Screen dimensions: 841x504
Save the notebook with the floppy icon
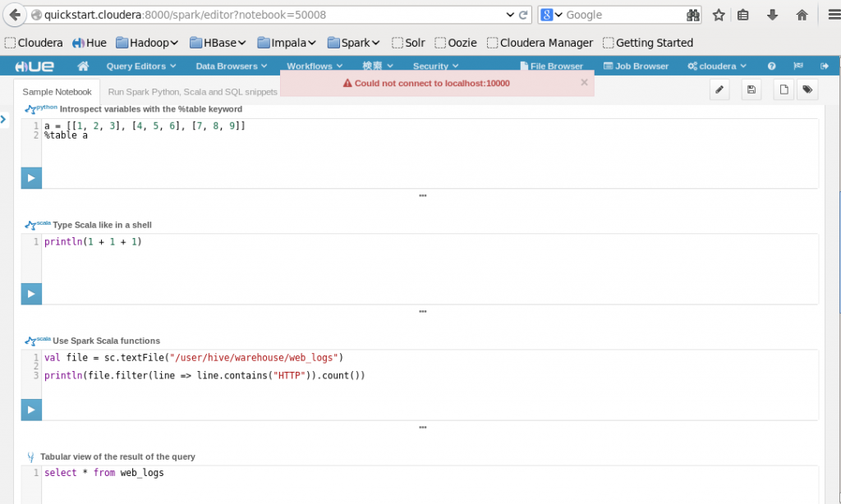[x=751, y=89]
